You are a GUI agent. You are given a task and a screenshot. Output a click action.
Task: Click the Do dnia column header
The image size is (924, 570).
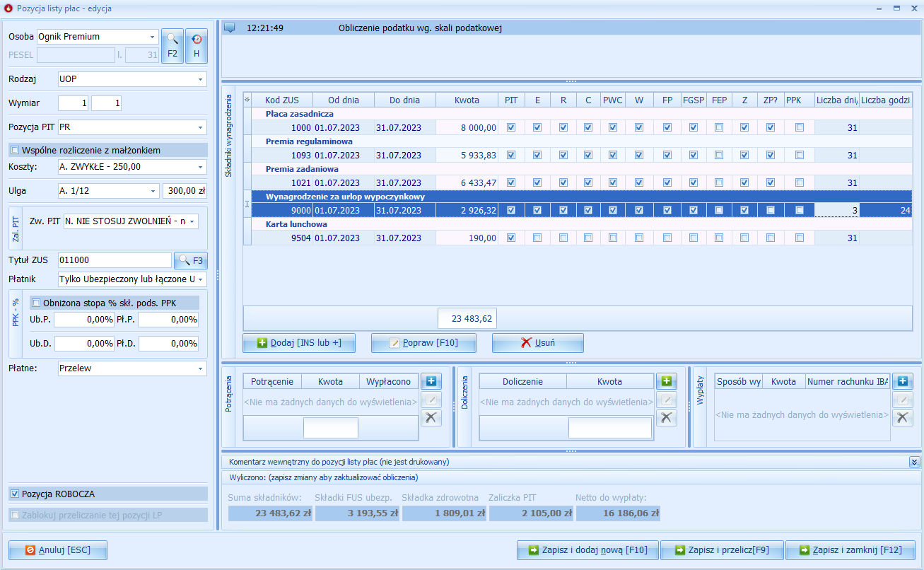tap(405, 100)
